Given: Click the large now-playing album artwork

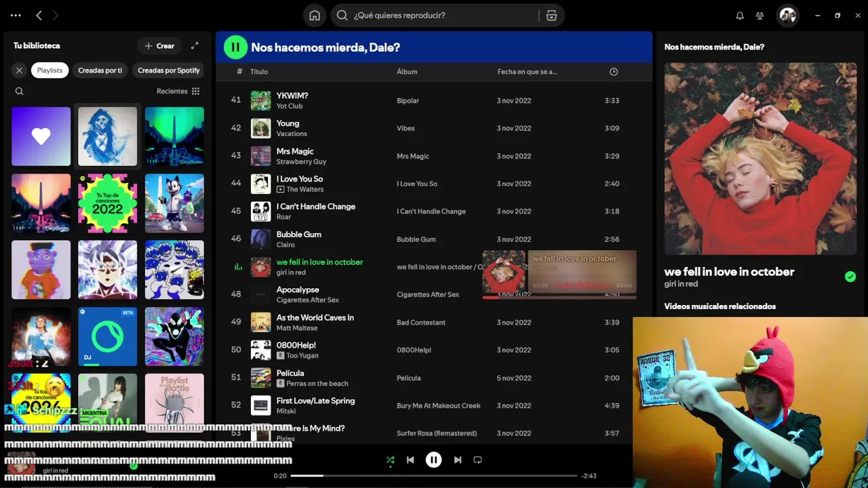Looking at the screenshot, I should click(x=760, y=159).
